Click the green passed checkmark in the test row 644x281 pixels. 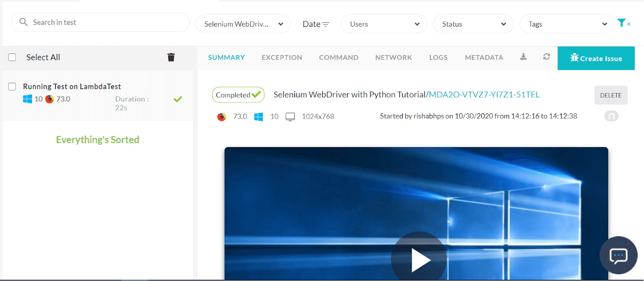click(x=178, y=99)
